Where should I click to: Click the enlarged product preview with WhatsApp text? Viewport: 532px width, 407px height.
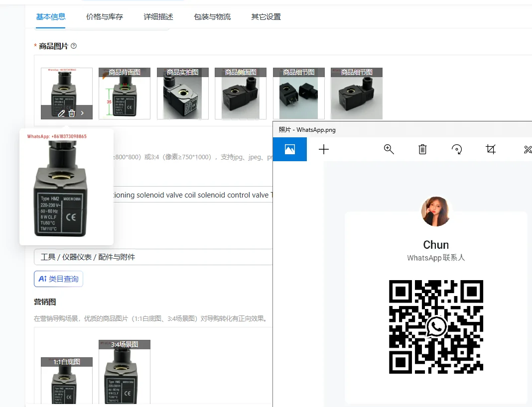click(67, 187)
